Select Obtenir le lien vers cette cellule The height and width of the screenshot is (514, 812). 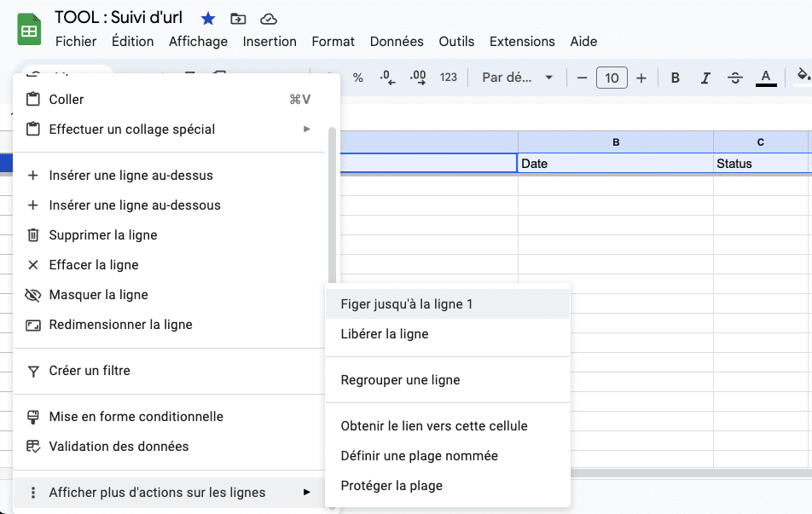(448, 426)
